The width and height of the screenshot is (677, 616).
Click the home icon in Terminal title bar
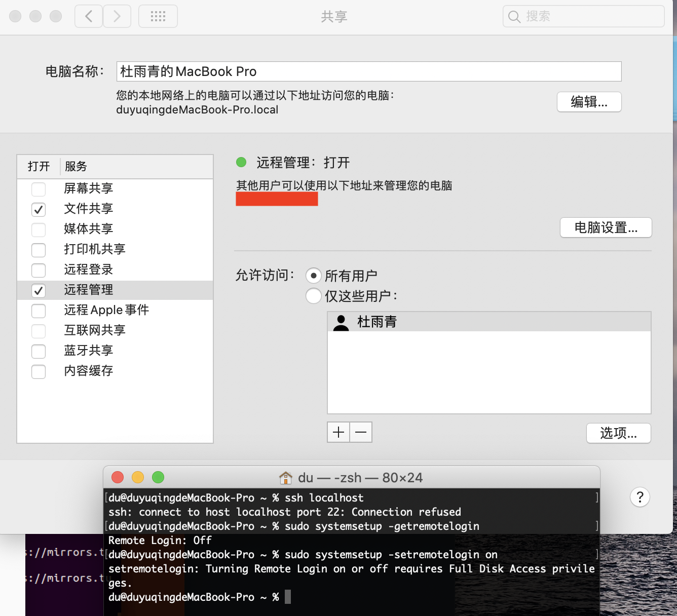286,478
